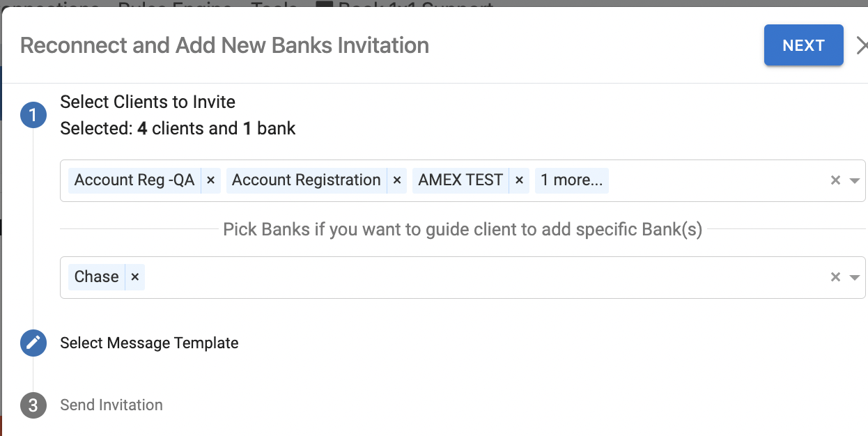Clear all selected clients
The width and height of the screenshot is (868, 436).
coord(835,180)
